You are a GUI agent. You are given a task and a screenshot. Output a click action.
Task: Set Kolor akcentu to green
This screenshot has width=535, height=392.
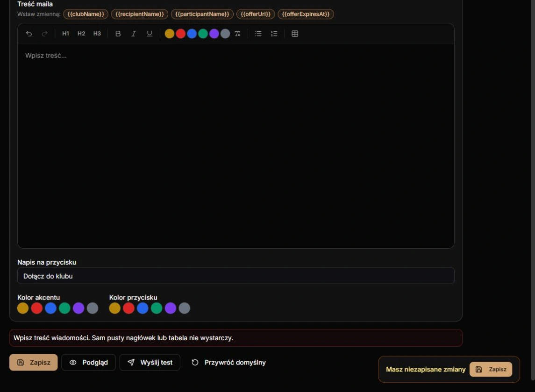click(64, 308)
